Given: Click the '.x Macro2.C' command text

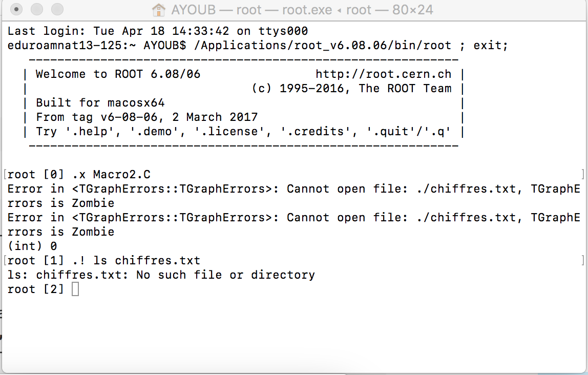Looking at the screenshot, I should 111,174.
